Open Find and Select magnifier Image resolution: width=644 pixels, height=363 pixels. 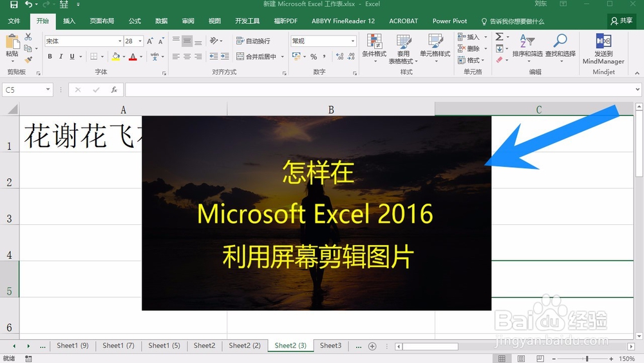560,41
